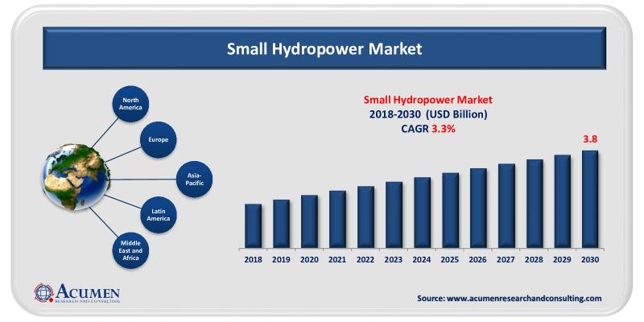This screenshot has height=322, width=644.
Task: Select the 2030 bar in chart
Action: pyautogui.click(x=590, y=200)
